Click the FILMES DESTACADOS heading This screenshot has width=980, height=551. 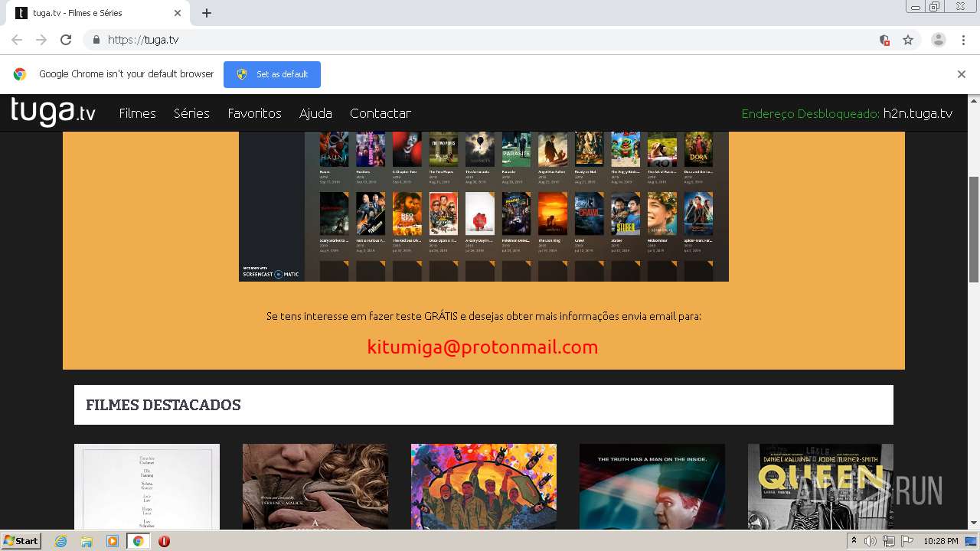163,405
